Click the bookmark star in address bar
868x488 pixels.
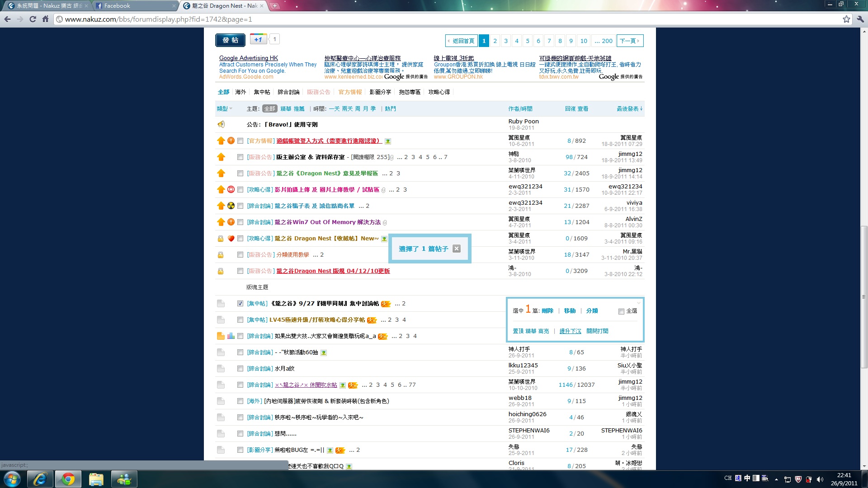tap(846, 19)
